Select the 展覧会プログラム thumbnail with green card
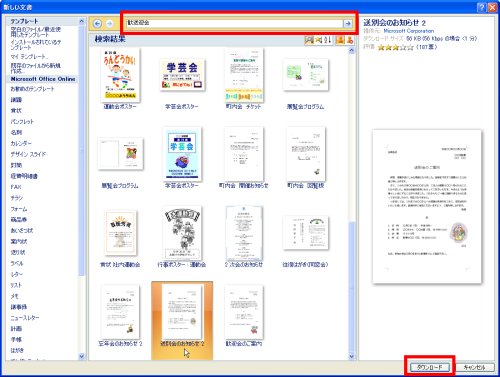The image size is (500, 377). 305,75
